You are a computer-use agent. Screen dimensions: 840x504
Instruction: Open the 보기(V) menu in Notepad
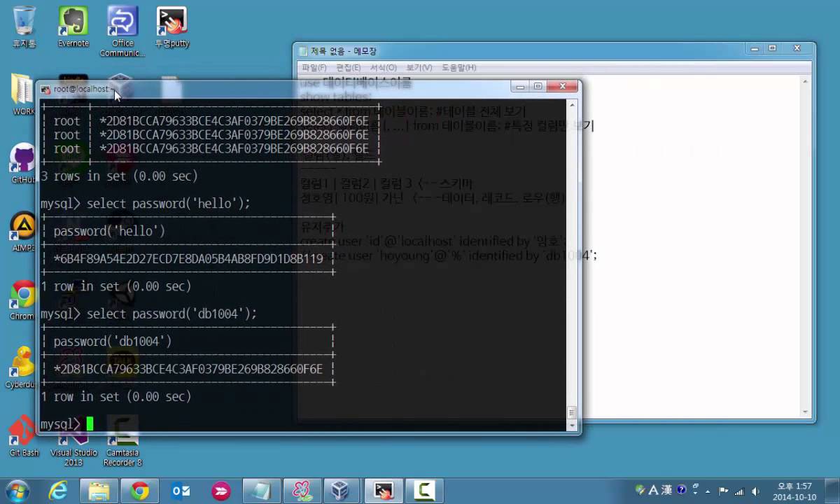coord(419,67)
